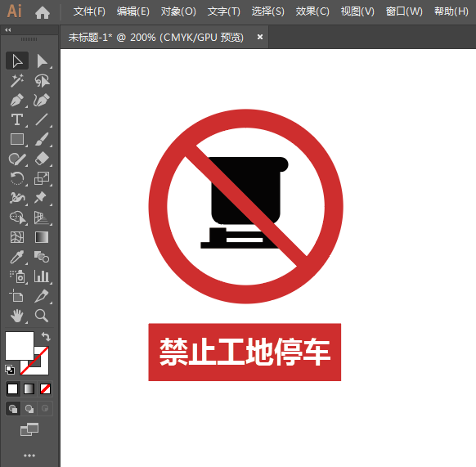Image resolution: width=476 pixels, height=467 pixels.
Task: Select the Mesh tool
Action: (x=17, y=237)
